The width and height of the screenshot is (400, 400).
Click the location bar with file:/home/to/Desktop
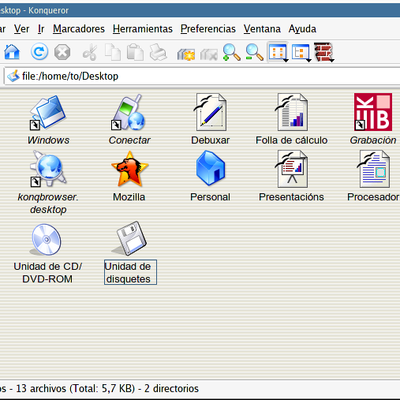(x=203, y=76)
